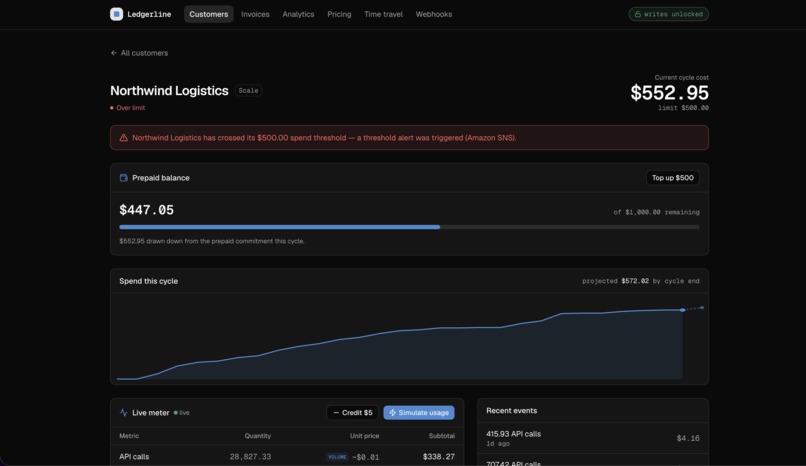Click the Credit $5 button
806x466 pixels.
tap(353, 413)
